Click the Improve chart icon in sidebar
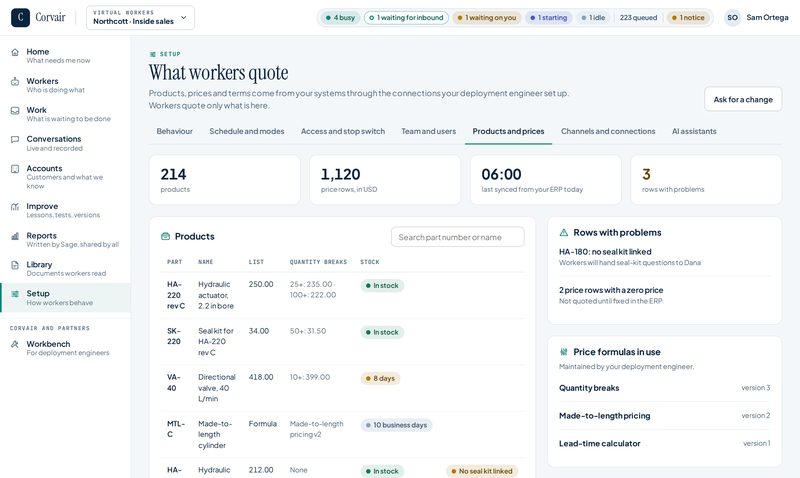Viewport: 800px width, 478px height. (15, 207)
